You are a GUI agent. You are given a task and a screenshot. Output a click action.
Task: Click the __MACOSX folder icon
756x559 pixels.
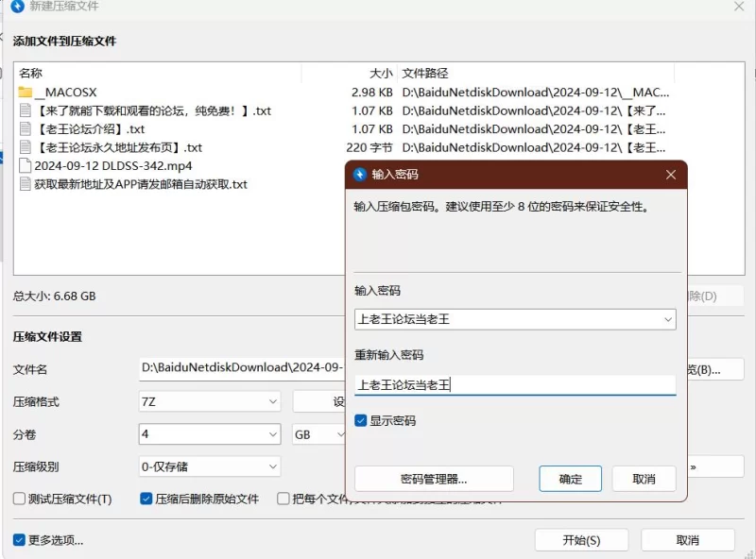click(x=26, y=93)
